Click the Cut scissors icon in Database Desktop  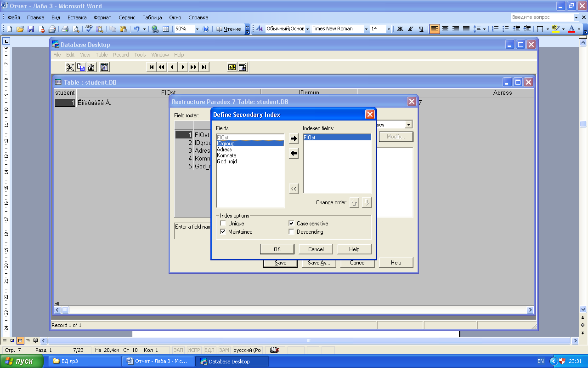(x=70, y=67)
